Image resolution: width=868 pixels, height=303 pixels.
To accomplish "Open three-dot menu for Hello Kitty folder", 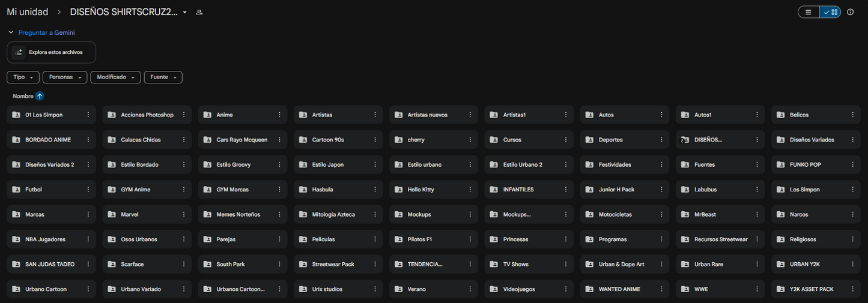I will pyautogui.click(x=470, y=190).
